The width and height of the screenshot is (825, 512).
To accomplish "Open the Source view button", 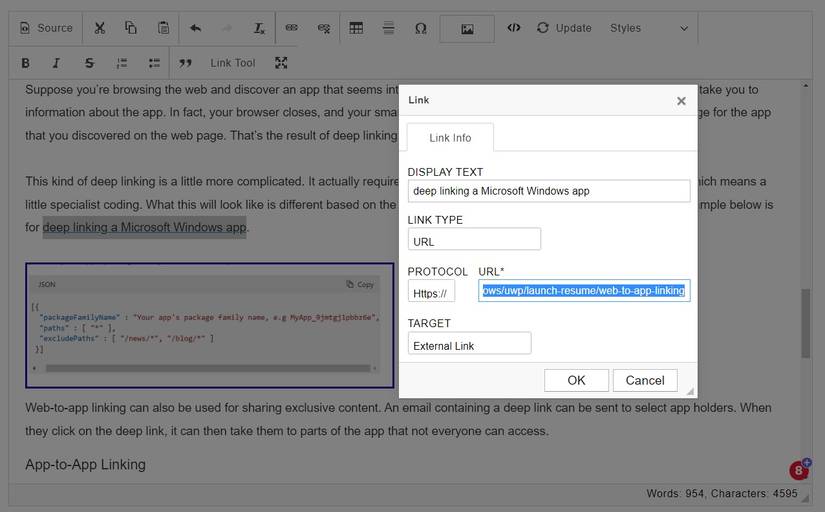I will tap(46, 28).
